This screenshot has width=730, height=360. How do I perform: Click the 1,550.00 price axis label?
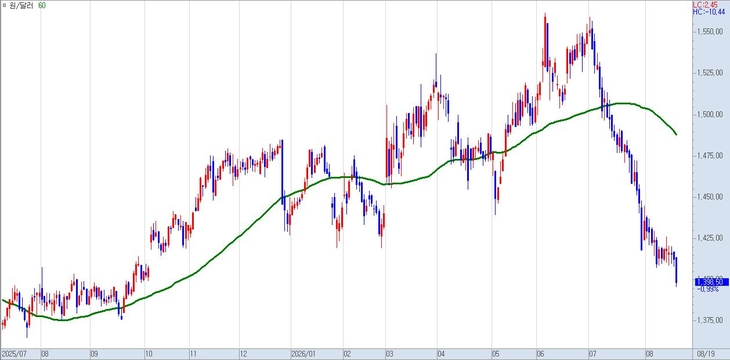point(710,31)
